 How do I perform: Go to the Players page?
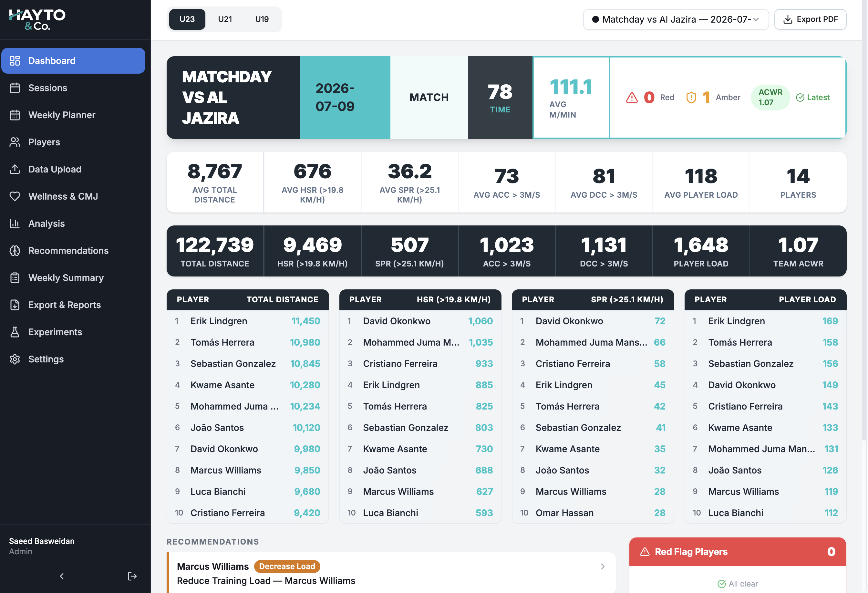click(x=73, y=142)
